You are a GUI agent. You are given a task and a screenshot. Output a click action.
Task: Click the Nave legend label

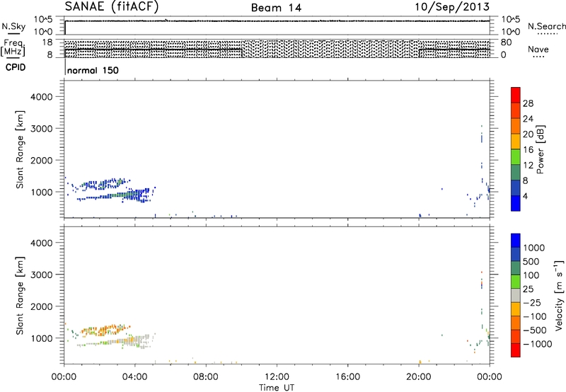538,50
